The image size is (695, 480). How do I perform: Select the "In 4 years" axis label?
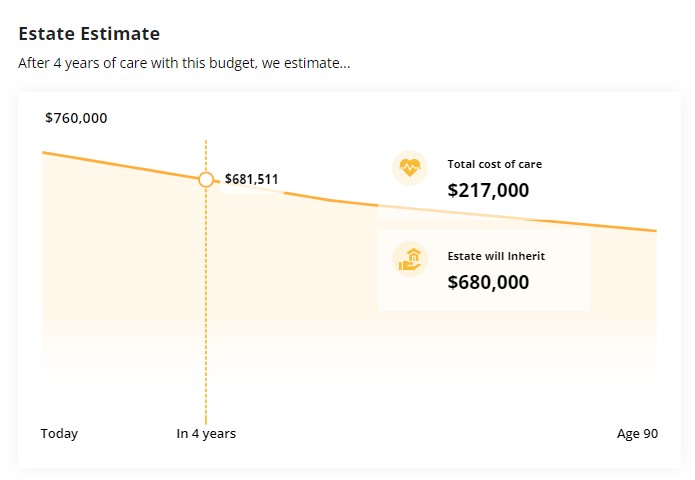coord(206,434)
